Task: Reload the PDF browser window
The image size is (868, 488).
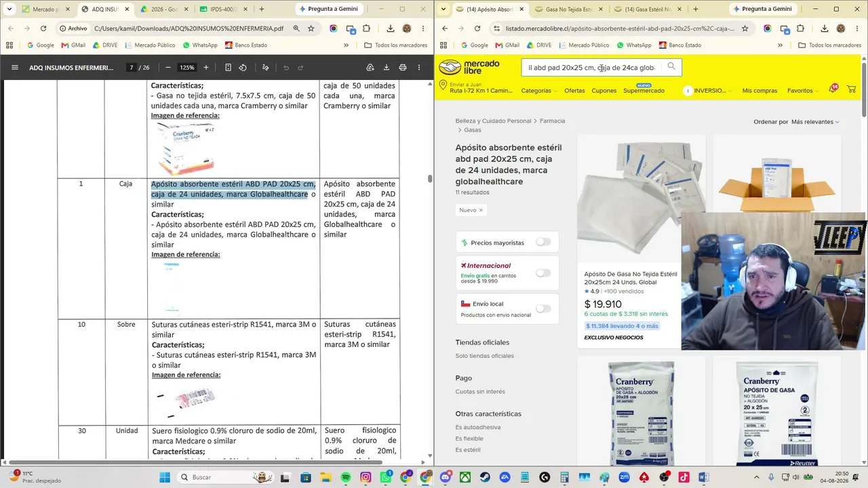Action: click(x=43, y=28)
